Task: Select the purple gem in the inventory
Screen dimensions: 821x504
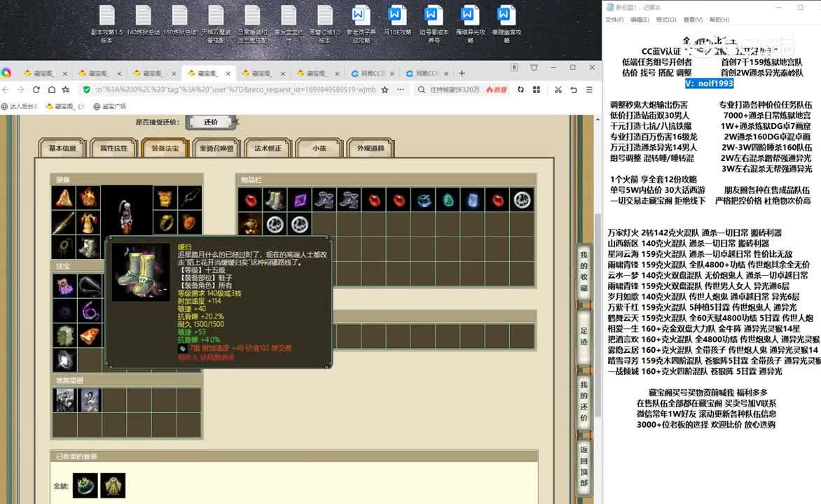Action: point(300,200)
